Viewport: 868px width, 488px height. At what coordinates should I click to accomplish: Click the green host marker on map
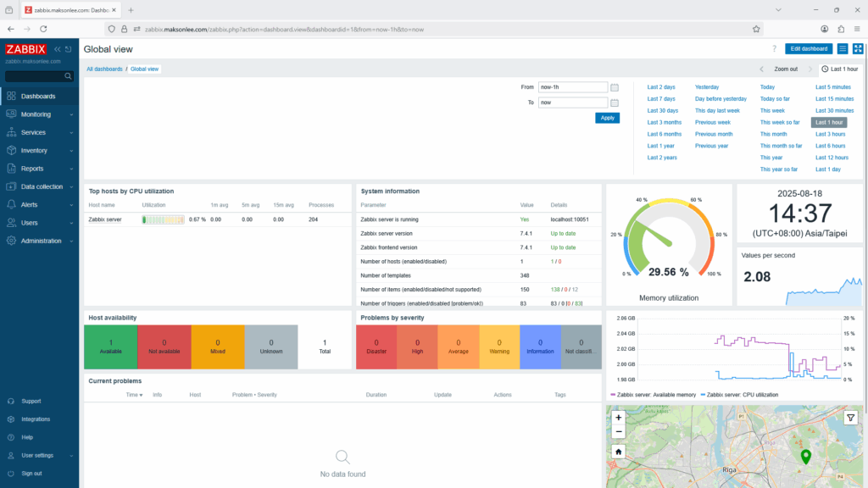(x=806, y=456)
